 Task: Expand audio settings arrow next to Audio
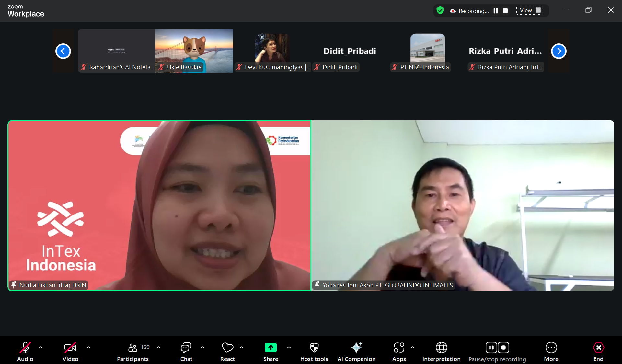click(x=41, y=347)
